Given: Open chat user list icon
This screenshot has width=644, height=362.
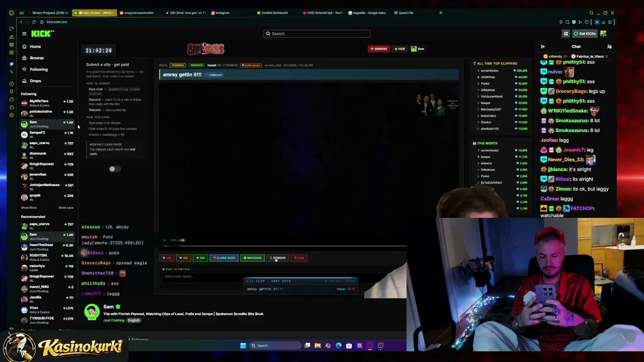Looking at the screenshot, I should click(x=609, y=47).
